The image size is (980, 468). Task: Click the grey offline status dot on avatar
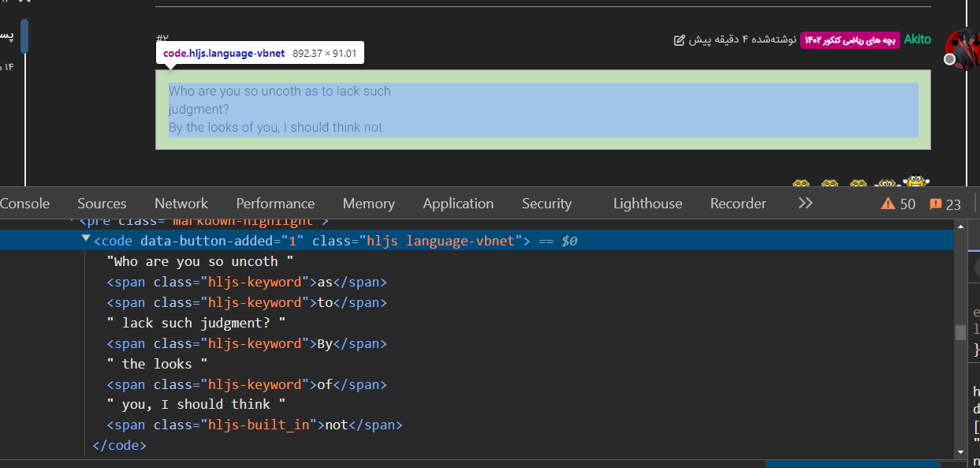(950, 59)
